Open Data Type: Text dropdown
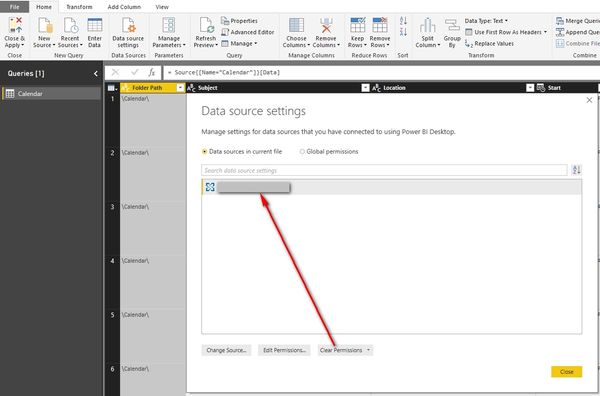This screenshot has width=600, height=396. tap(486, 21)
